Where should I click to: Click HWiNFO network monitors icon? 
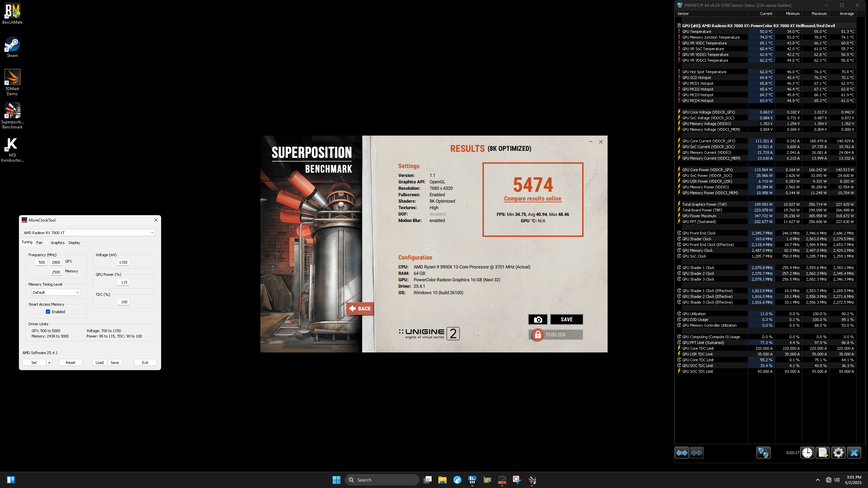(763, 453)
